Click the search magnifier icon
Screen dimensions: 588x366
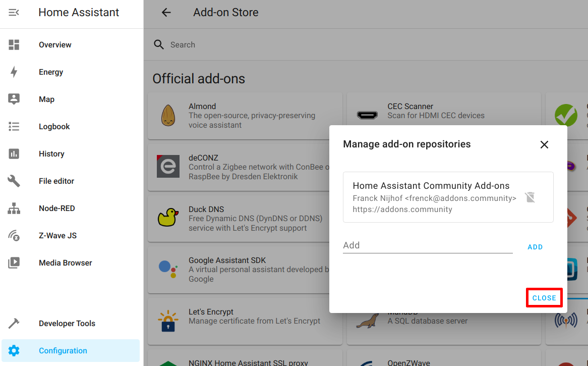[x=159, y=44]
